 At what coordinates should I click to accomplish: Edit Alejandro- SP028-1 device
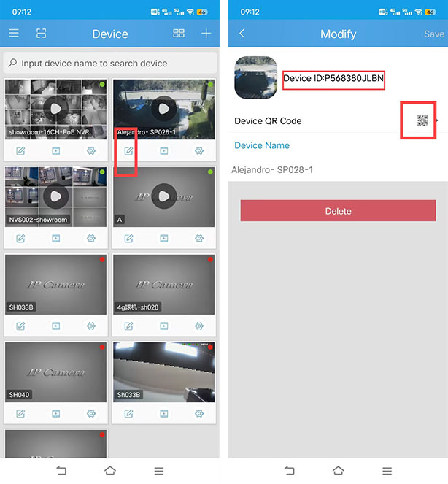128,150
